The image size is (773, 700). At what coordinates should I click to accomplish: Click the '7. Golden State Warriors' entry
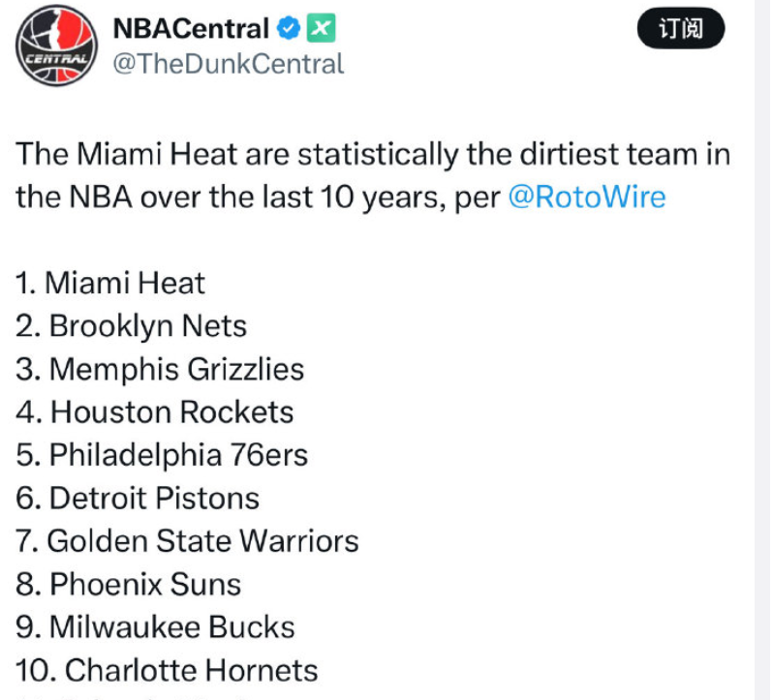coord(187,541)
